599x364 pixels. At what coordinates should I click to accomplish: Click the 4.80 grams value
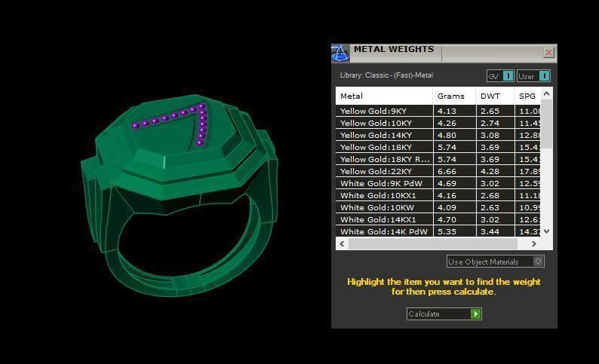point(447,135)
